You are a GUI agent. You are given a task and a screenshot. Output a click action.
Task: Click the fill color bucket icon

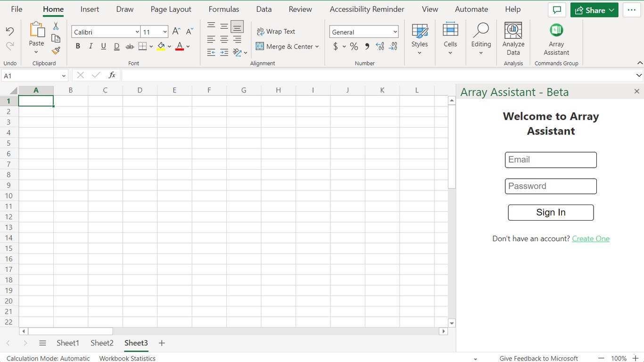point(161,46)
